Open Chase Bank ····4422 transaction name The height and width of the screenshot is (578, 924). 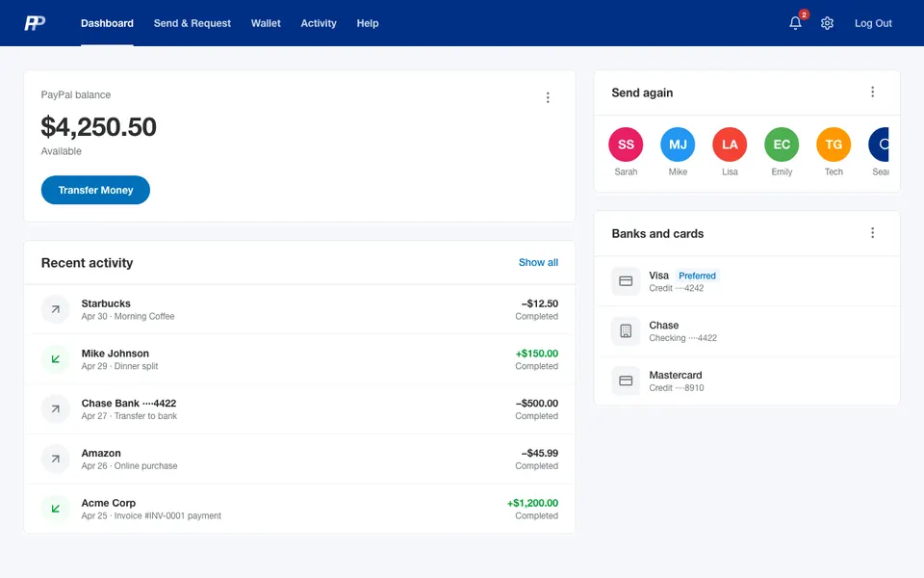[128, 403]
